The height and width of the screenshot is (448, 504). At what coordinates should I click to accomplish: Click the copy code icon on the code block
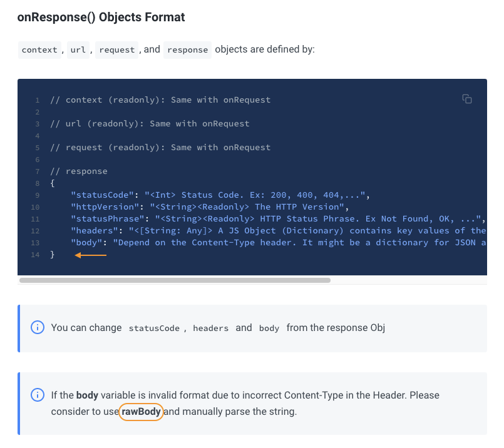pos(467,99)
